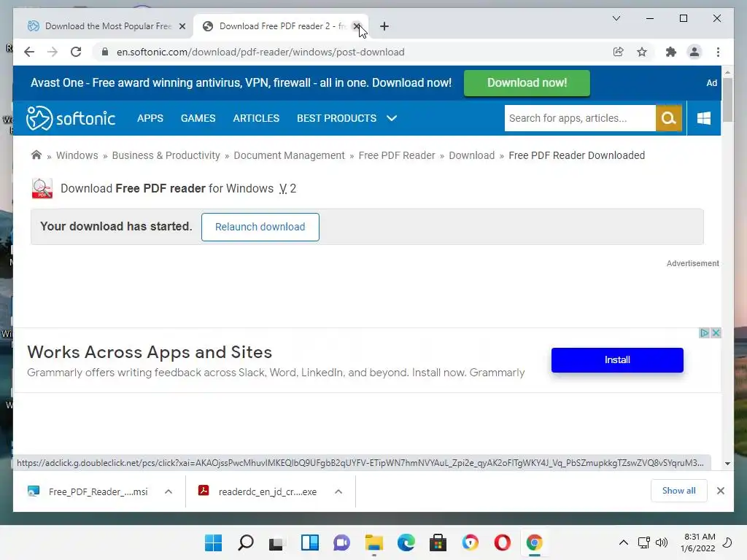
Task: Click the AdChoices triangle icon on Grammarly ad
Action: 704,332
